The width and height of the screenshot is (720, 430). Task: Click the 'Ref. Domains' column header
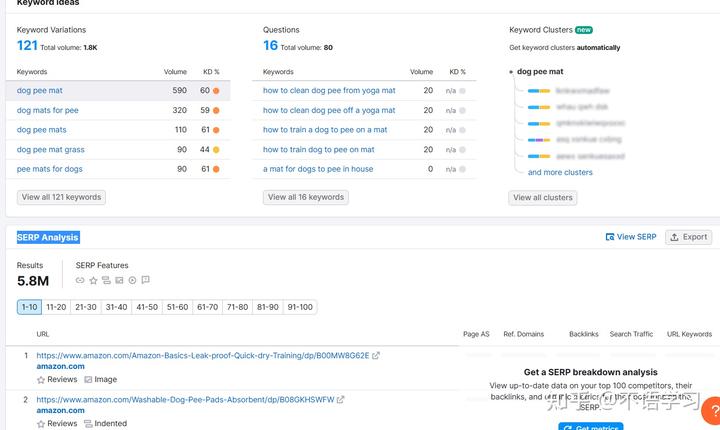tap(523, 334)
